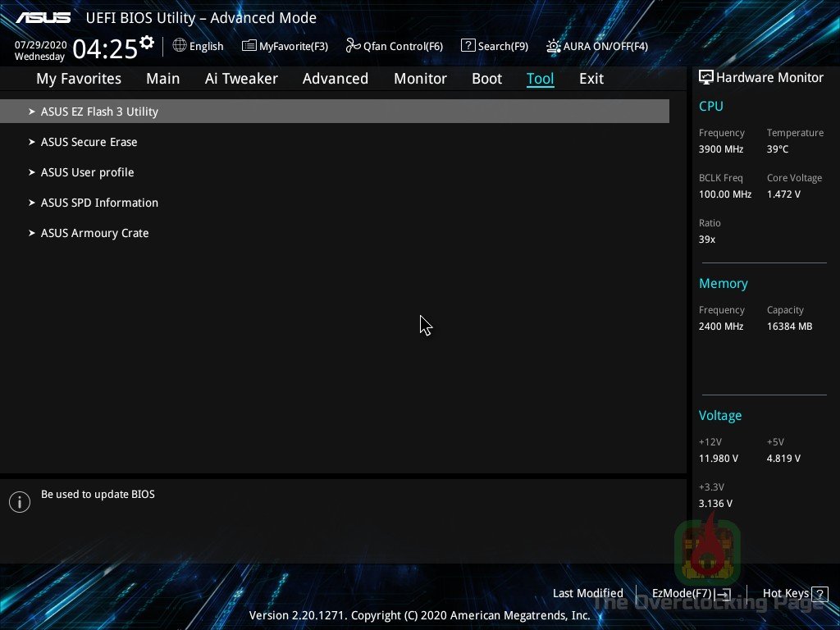This screenshot has height=630, width=840.
Task: Click the info icon beside the help text
Action: click(x=20, y=501)
